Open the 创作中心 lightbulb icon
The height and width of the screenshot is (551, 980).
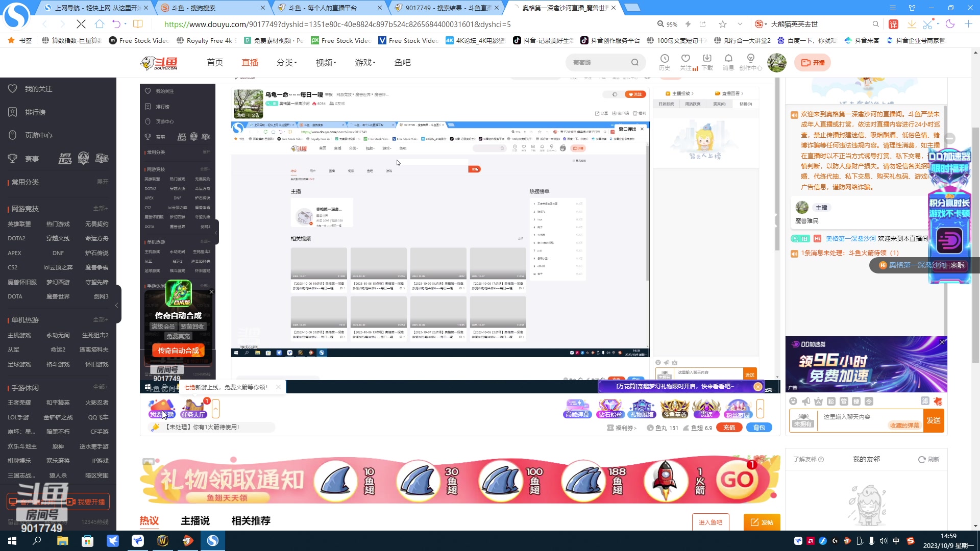(750, 62)
